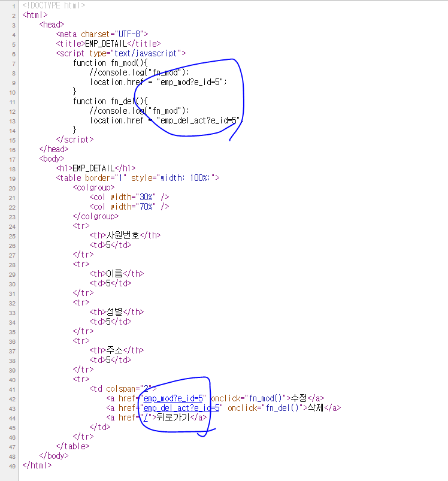Click the onclick="fn_del()" attribute
448x481 pixels.
(265, 408)
